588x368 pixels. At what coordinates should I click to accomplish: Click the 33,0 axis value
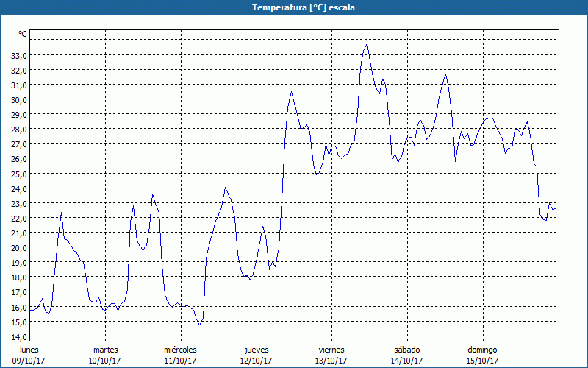click(18, 56)
